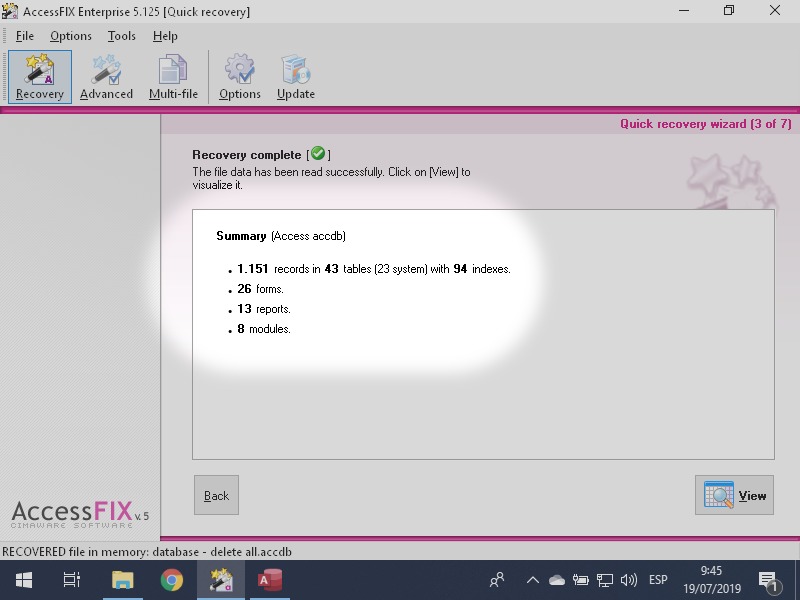
Task: Open the Tools menu
Action: click(121, 35)
